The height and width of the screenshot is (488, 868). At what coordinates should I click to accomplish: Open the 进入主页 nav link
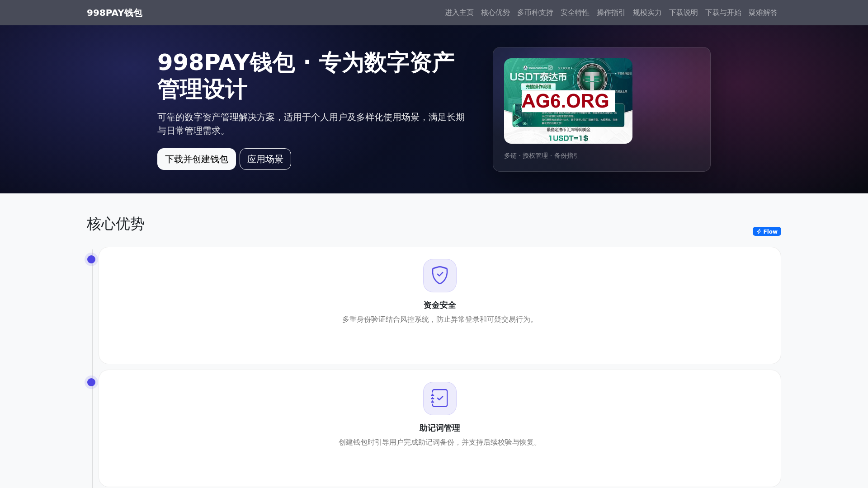click(459, 13)
